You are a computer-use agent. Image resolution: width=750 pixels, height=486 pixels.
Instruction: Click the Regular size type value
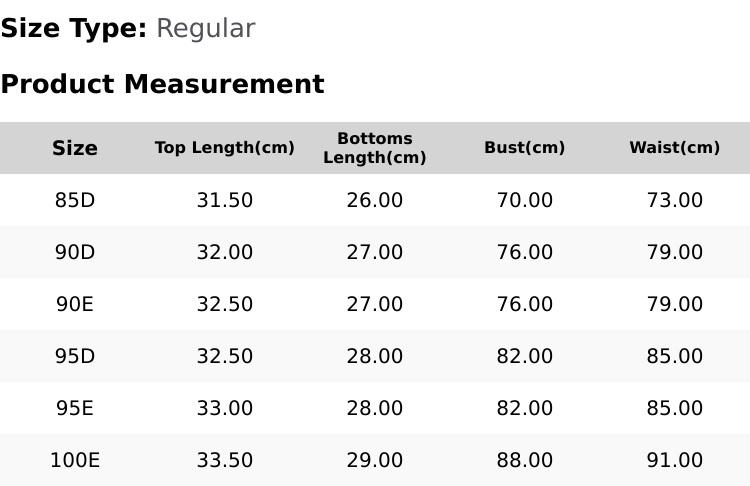coord(206,29)
